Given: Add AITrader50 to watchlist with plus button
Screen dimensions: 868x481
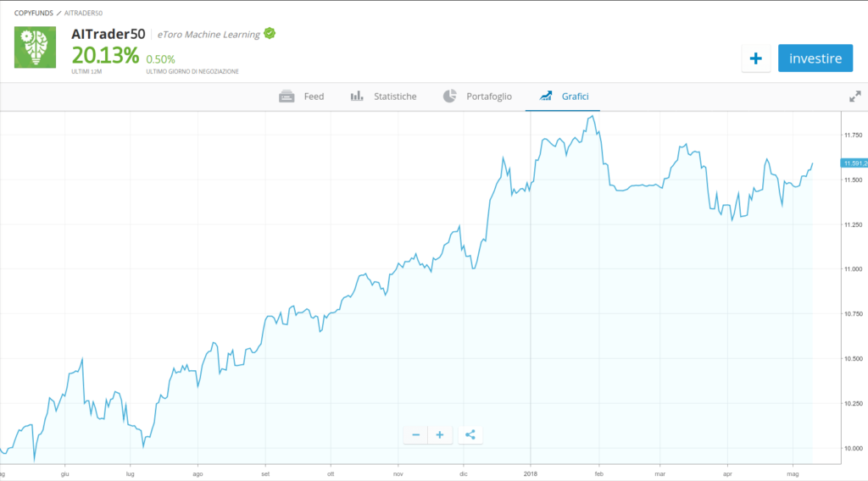Looking at the screenshot, I should point(755,58).
